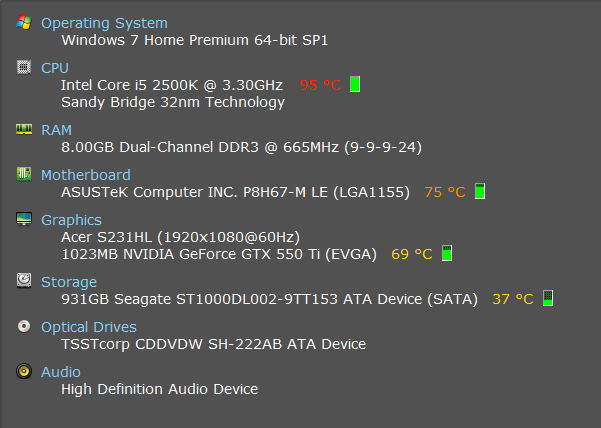The height and width of the screenshot is (428, 601).
Task: Click the Operating System Windows flag icon
Action: pyautogui.click(x=23, y=22)
